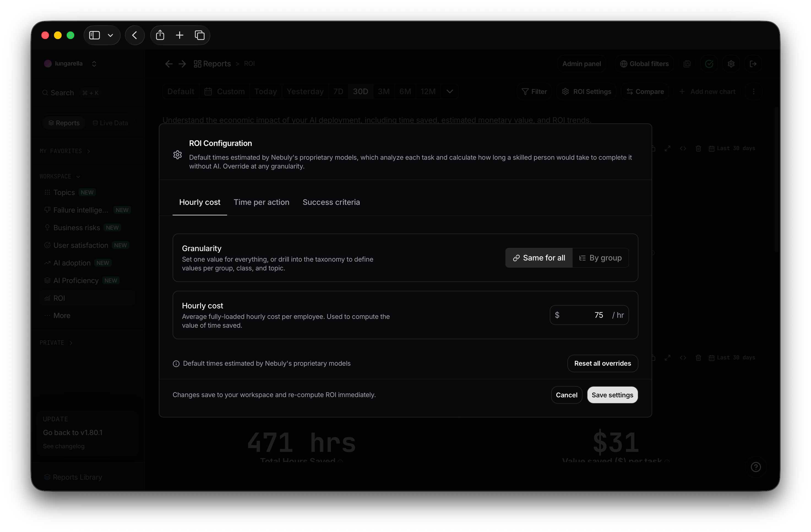Click the sidebar toggle icon in the title bar
This screenshot has width=811, height=532.
(94, 35)
